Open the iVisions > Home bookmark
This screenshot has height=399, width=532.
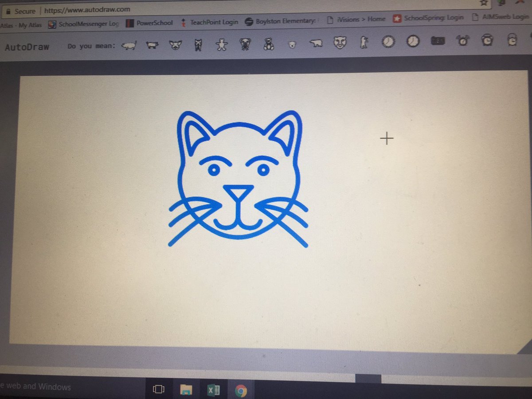click(x=356, y=19)
